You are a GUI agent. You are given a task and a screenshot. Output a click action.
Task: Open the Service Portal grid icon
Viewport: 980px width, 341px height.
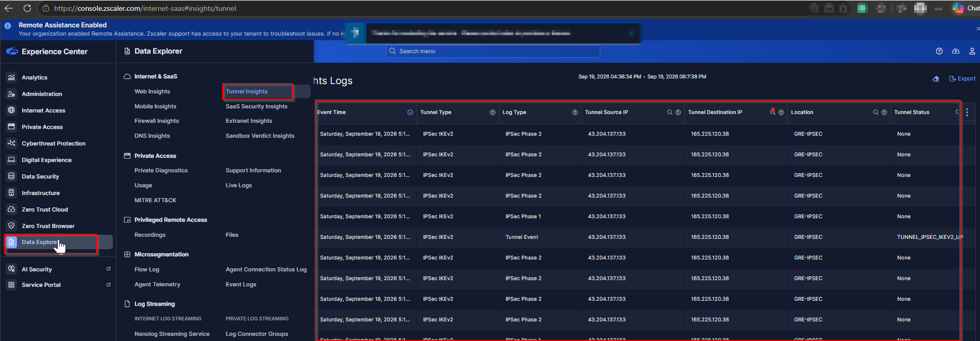[x=11, y=285]
